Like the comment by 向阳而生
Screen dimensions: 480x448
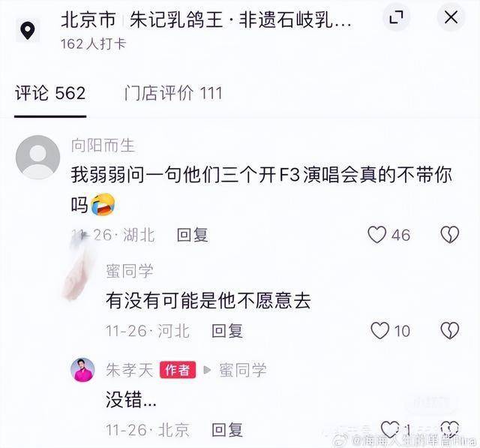coord(376,235)
